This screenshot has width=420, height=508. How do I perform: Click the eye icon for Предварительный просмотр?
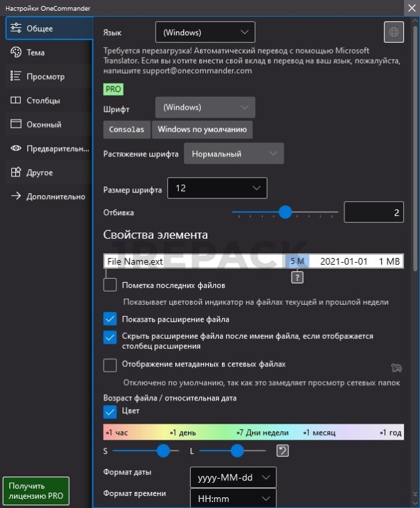(16, 148)
